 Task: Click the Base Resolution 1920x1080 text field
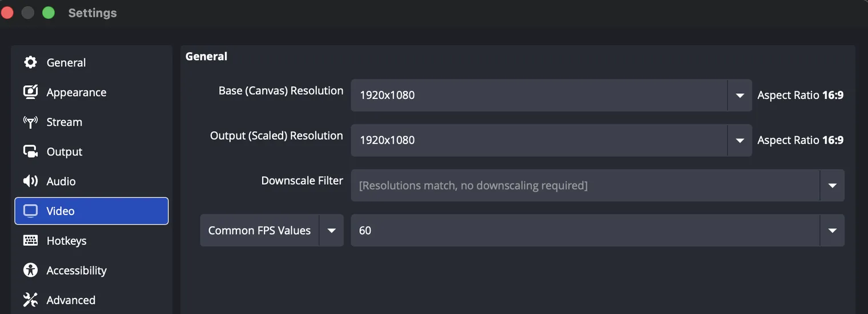539,95
